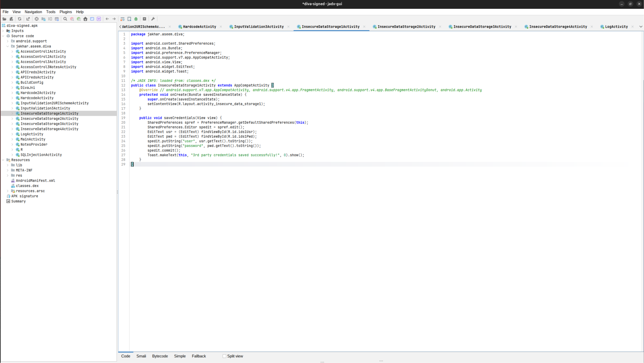Open text search with magnifier icon

click(65, 19)
